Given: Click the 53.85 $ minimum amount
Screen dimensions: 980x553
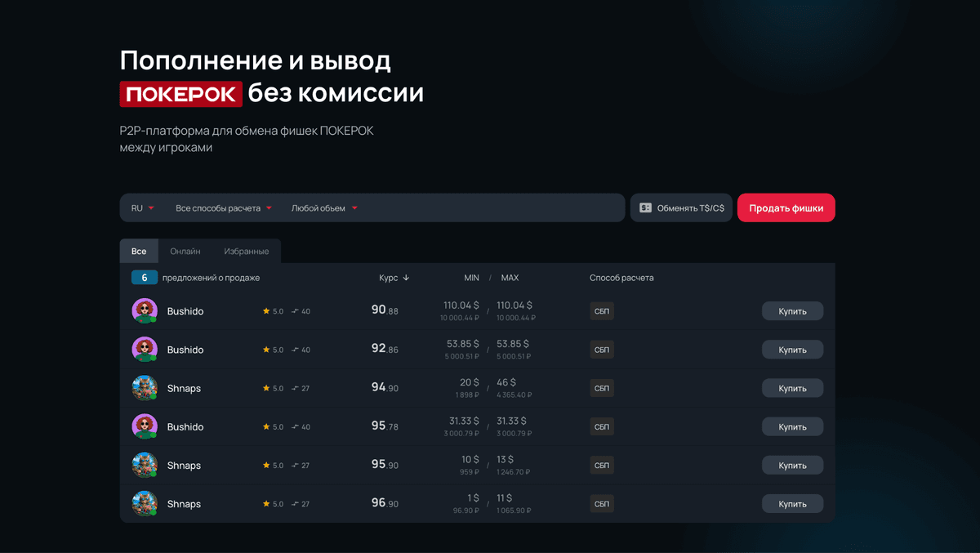Looking at the screenshot, I should click(x=464, y=344).
